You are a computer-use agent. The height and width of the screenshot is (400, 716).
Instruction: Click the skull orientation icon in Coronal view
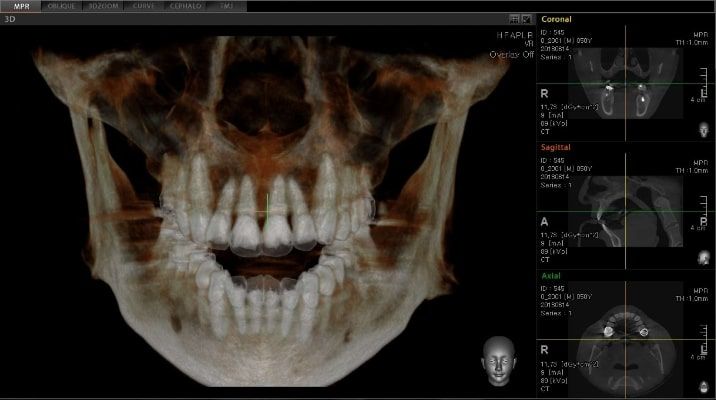(x=702, y=130)
